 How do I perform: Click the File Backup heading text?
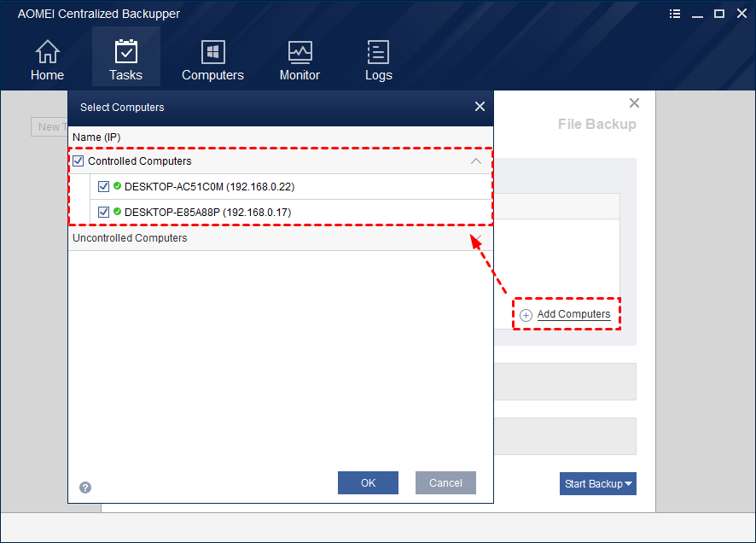[597, 125]
